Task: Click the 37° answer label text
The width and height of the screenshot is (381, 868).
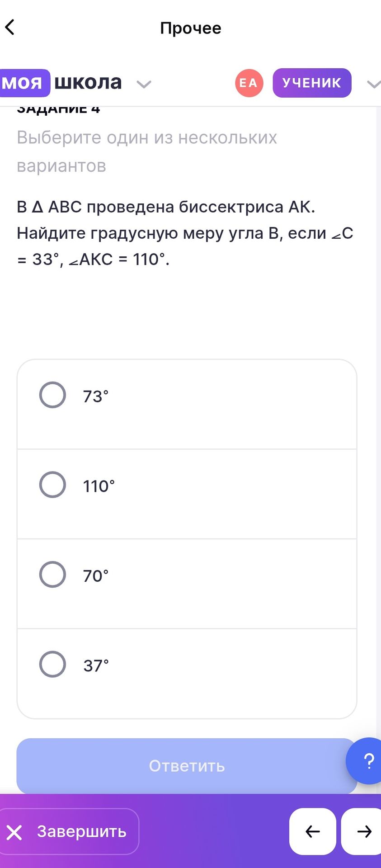Action: click(96, 665)
